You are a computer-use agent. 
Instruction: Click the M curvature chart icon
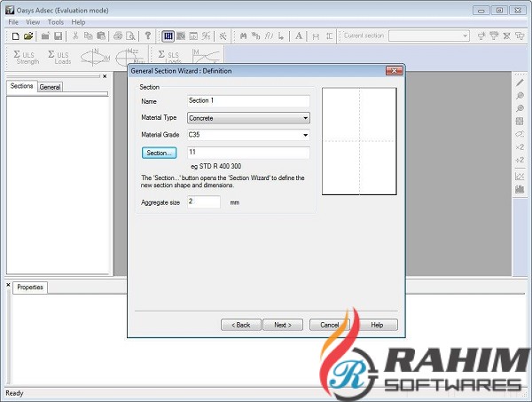click(x=206, y=56)
